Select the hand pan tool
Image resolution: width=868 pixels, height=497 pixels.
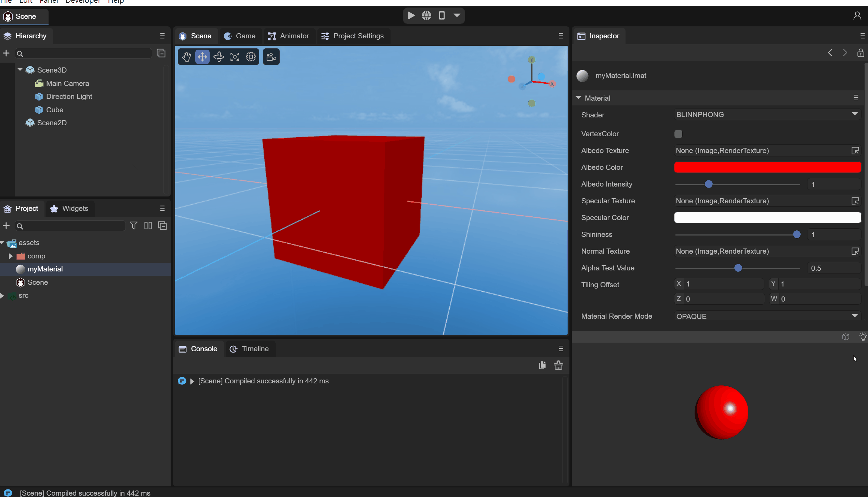[186, 57]
